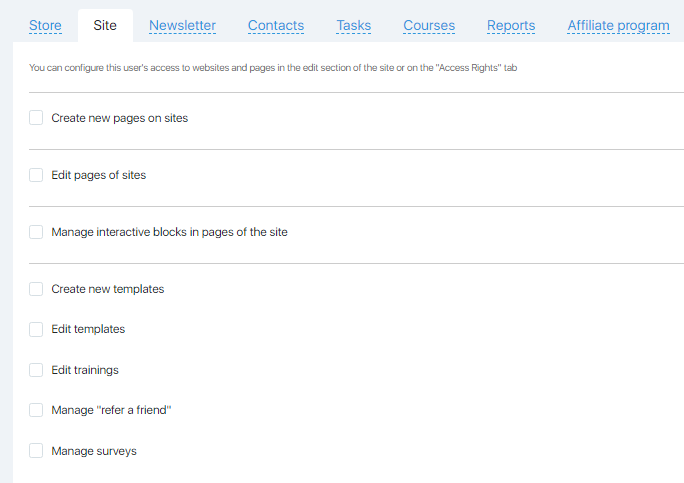The height and width of the screenshot is (483, 684).
Task: Switch to the Newsletter tab
Action: [x=182, y=26]
